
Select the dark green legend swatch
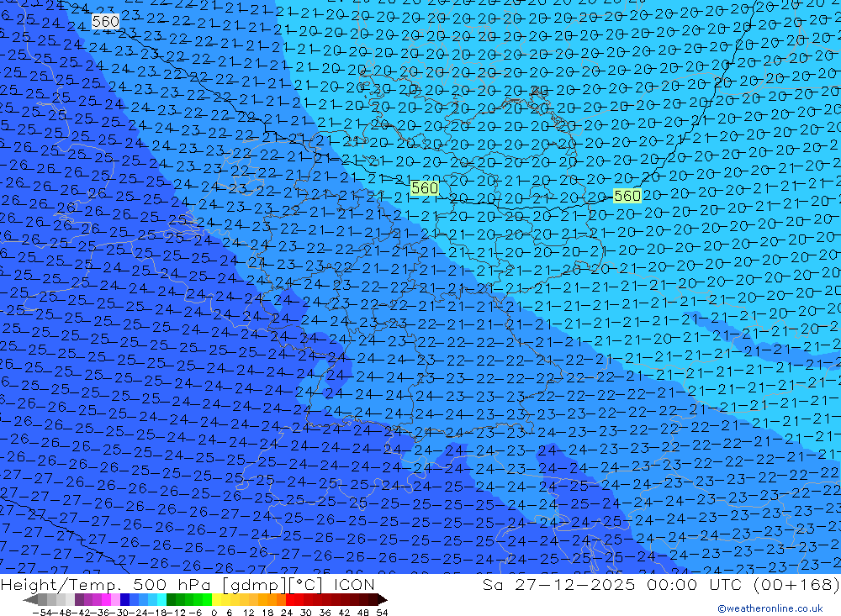171,600
